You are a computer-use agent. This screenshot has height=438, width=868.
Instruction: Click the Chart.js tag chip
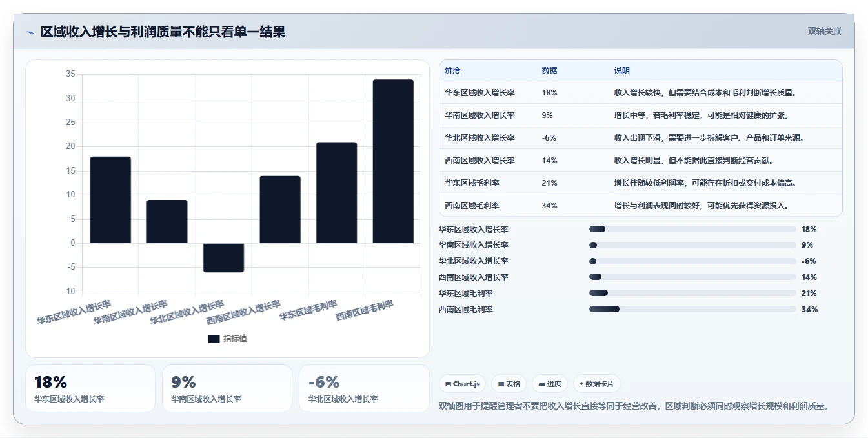point(463,384)
